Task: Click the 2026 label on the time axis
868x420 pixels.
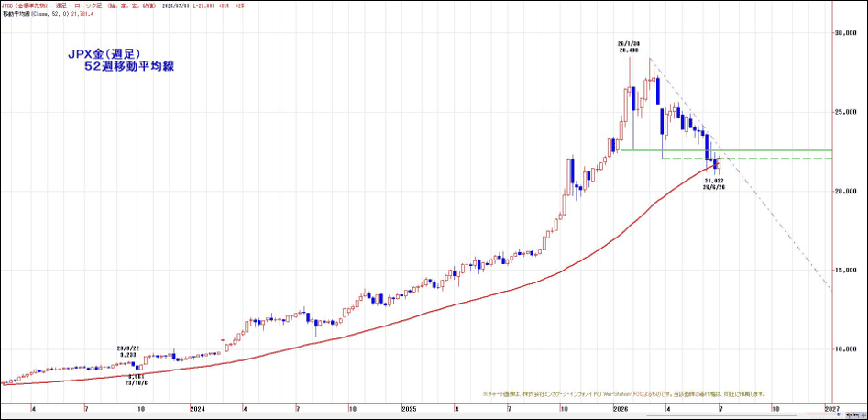Action: (x=621, y=408)
